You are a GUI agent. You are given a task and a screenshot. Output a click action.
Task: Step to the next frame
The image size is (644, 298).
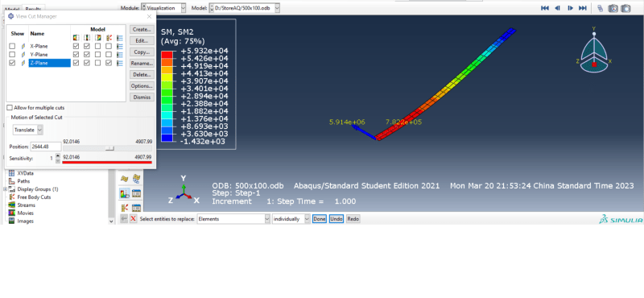[x=570, y=8]
